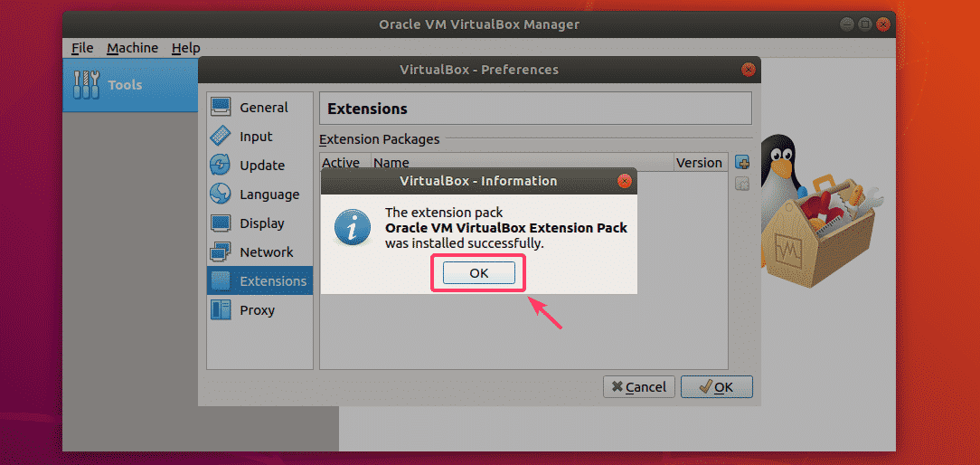Open the Network settings icon
The width and height of the screenshot is (980, 465).
tap(221, 252)
